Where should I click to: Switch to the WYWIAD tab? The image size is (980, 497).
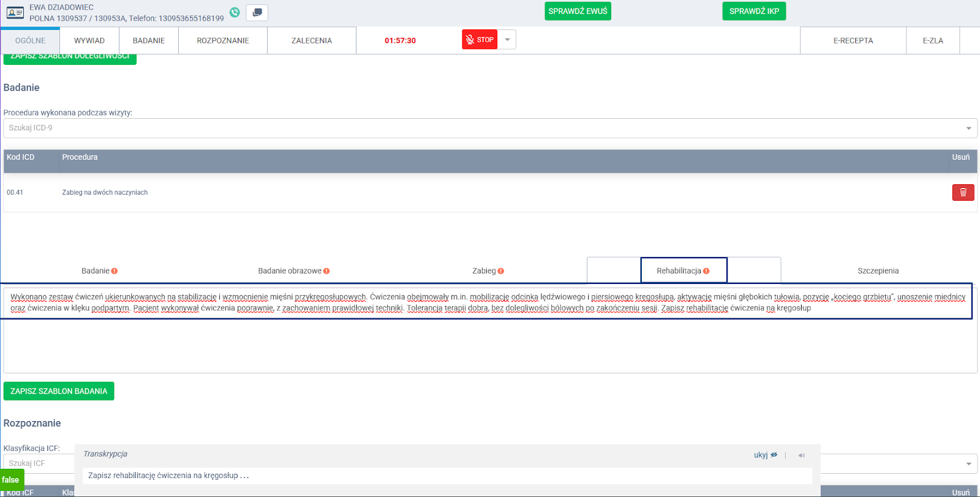[x=89, y=40]
